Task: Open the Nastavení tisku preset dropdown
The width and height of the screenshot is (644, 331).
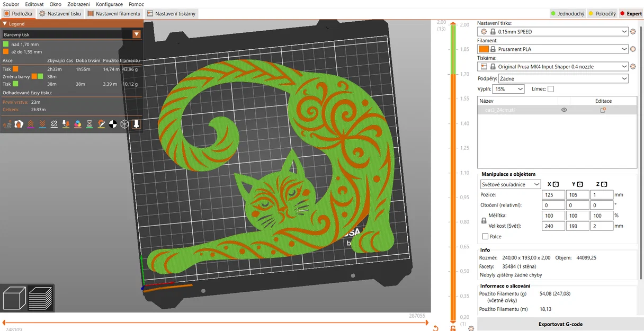Action: (553, 32)
